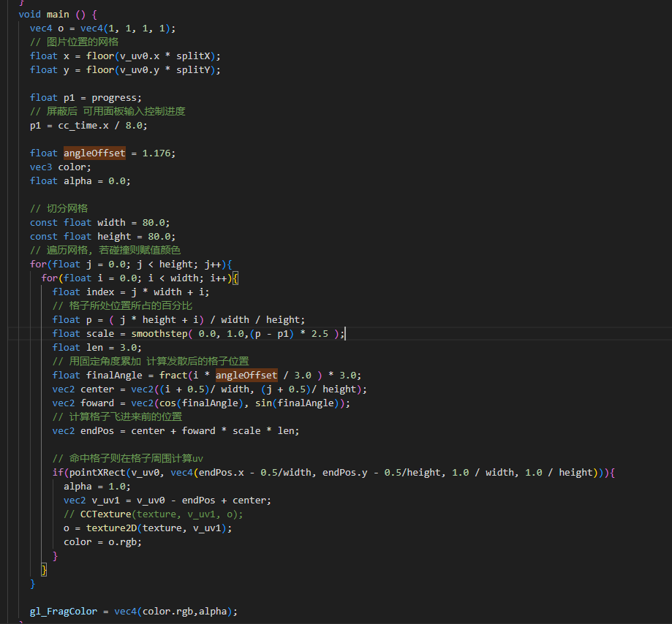Click the line 'float x = floor(v_uv0.x * splitX);'
672x624 pixels.
125,56
